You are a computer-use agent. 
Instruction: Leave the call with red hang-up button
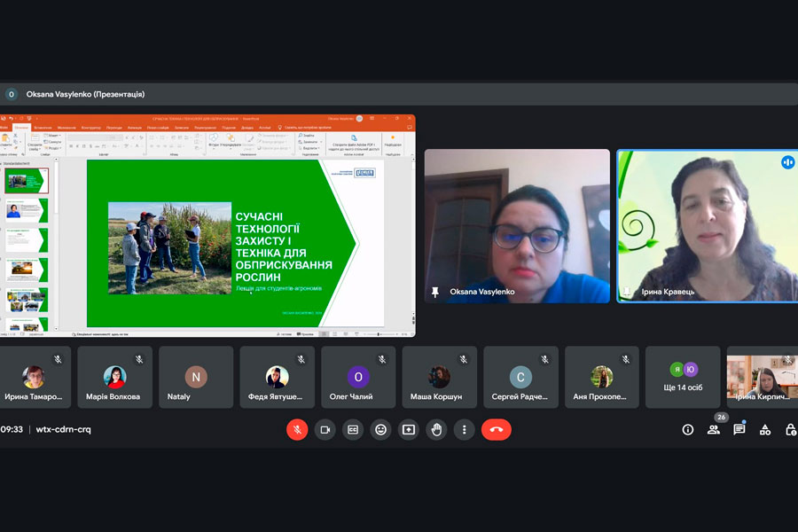point(497,430)
